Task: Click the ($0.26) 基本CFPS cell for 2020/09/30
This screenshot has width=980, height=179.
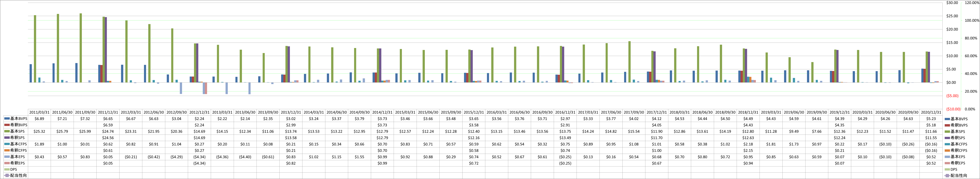Action: pyautogui.click(x=908, y=144)
